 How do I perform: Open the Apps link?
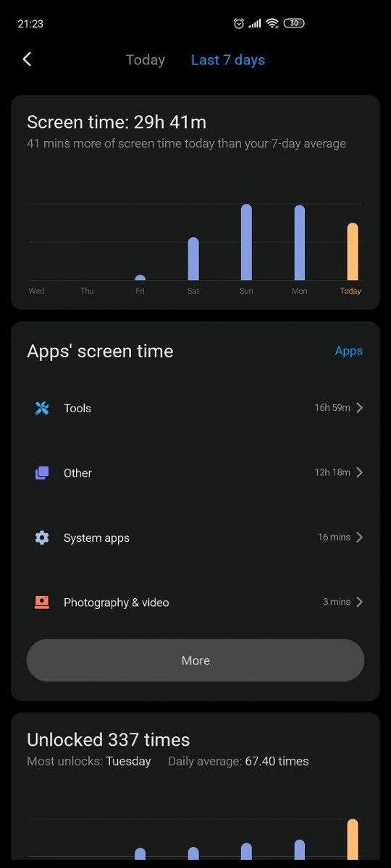pos(348,351)
